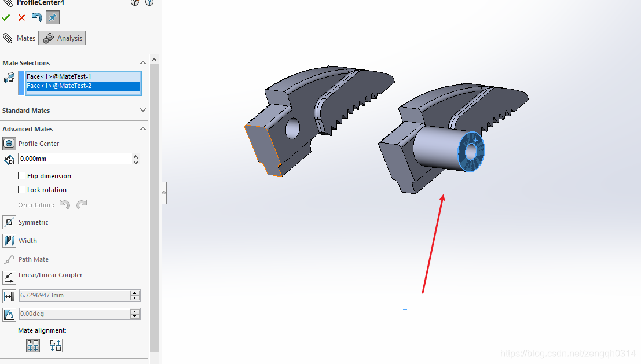Click the orange-outlined face on left part
641x364 pixels.
(x=262, y=150)
